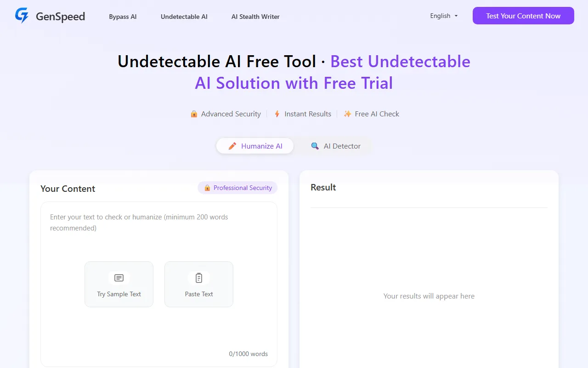Open the English language dropdown
This screenshot has height=368, width=588.
click(x=440, y=16)
